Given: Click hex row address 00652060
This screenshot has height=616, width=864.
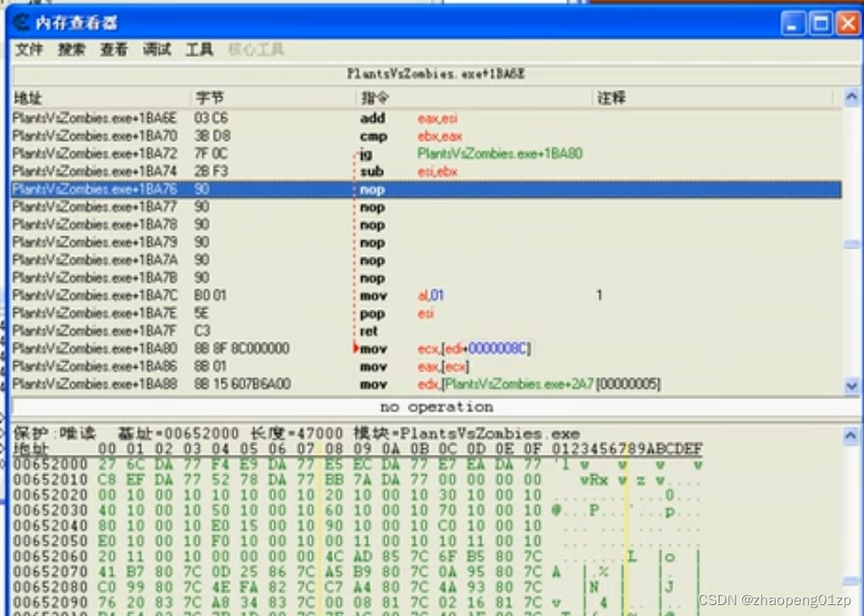Looking at the screenshot, I should [x=50, y=556].
